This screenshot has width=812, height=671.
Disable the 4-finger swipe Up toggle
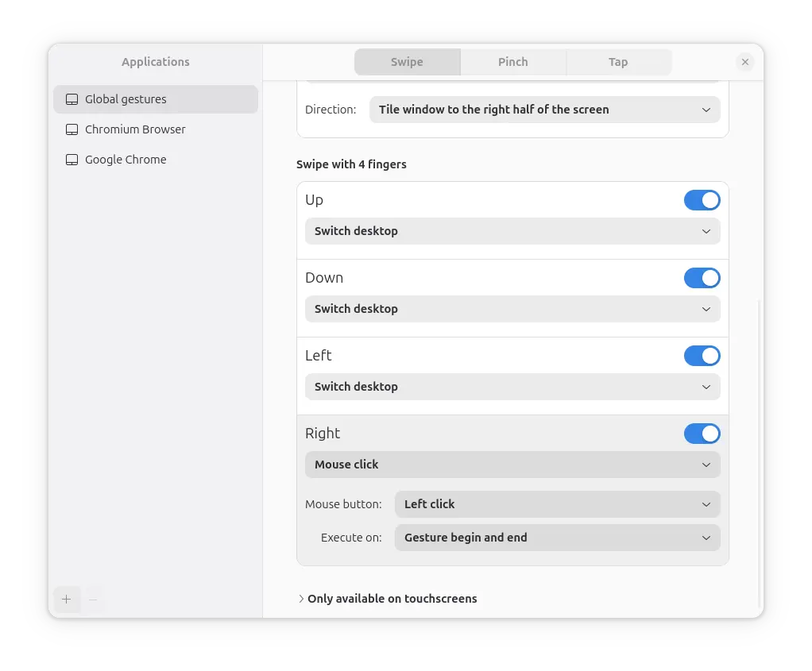[x=702, y=200]
